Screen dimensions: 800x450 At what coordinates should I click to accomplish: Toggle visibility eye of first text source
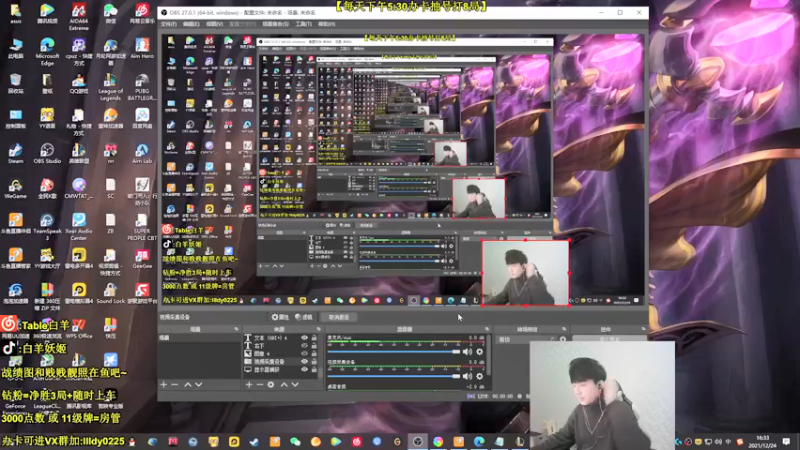(305, 338)
